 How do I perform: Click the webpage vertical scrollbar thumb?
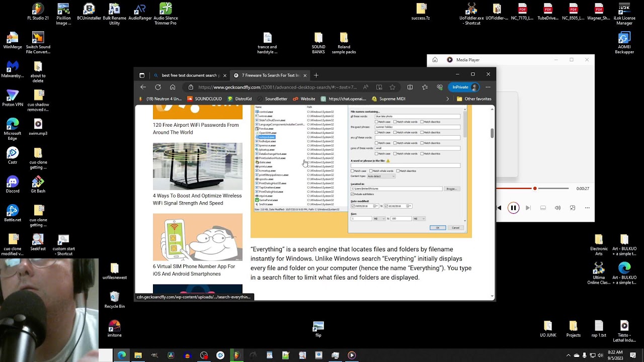tap(492, 133)
